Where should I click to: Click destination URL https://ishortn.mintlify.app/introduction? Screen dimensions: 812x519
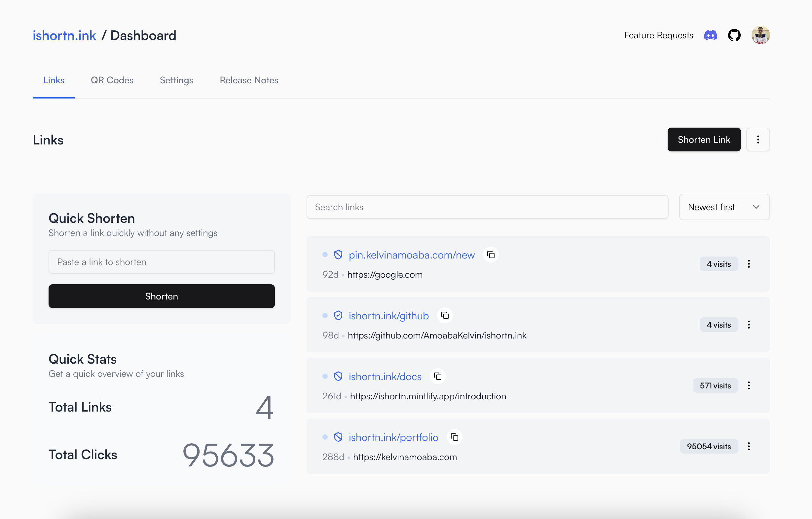(x=428, y=396)
